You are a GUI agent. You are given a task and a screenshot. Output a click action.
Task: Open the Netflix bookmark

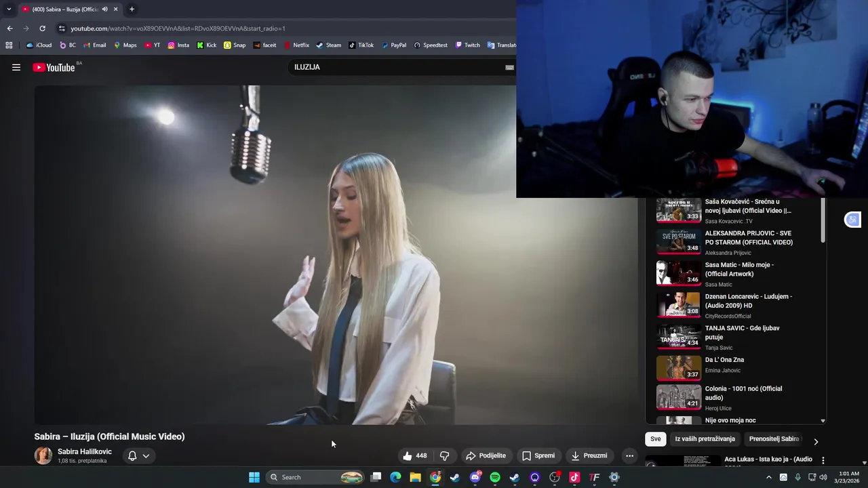[296, 45]
